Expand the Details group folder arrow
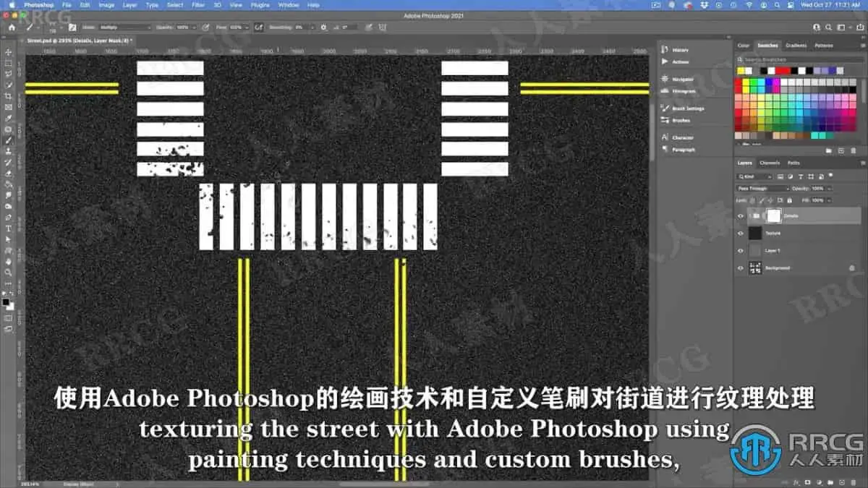The height and width of the screenshot is (488, 868). pyautogui.click(x=751, y=215)
